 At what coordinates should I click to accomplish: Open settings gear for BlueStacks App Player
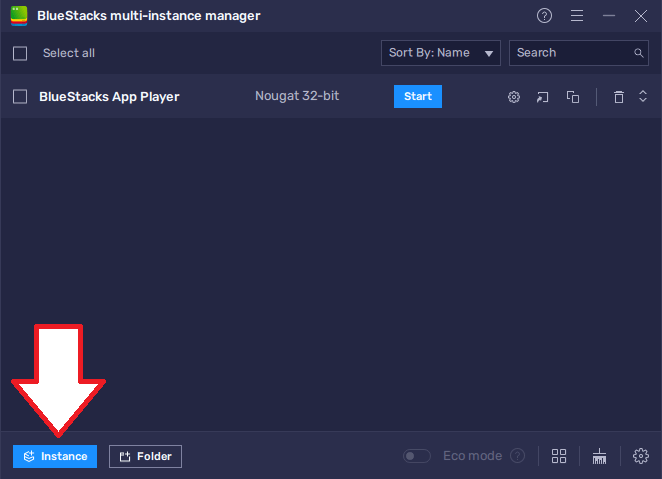(x=513, y=97)
